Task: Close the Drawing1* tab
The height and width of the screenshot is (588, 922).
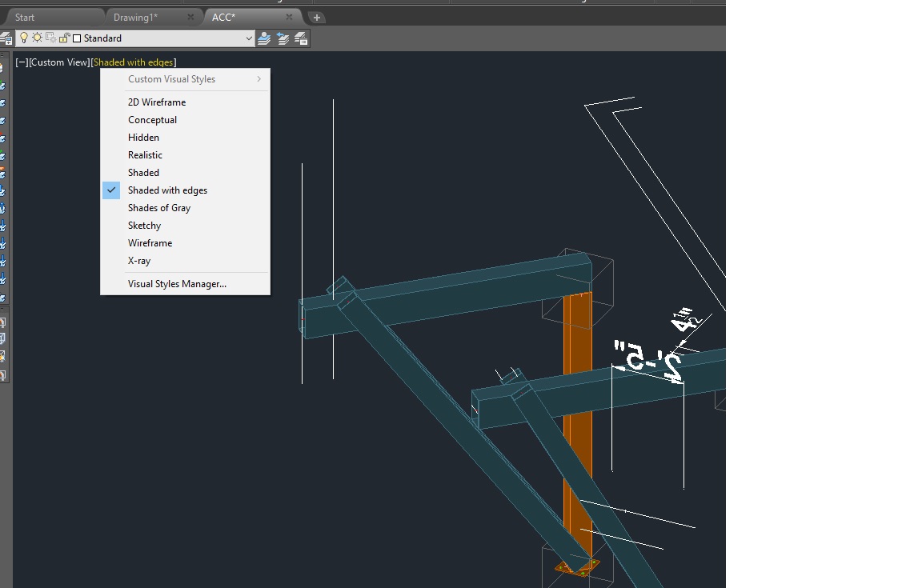Action: (x=190, y=17)
